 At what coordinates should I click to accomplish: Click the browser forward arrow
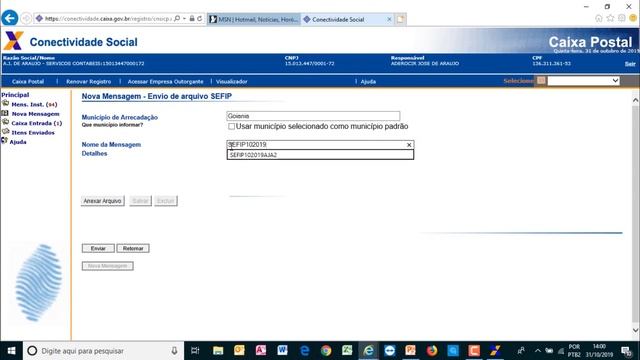pyautogui.click(x=26, y=19)
